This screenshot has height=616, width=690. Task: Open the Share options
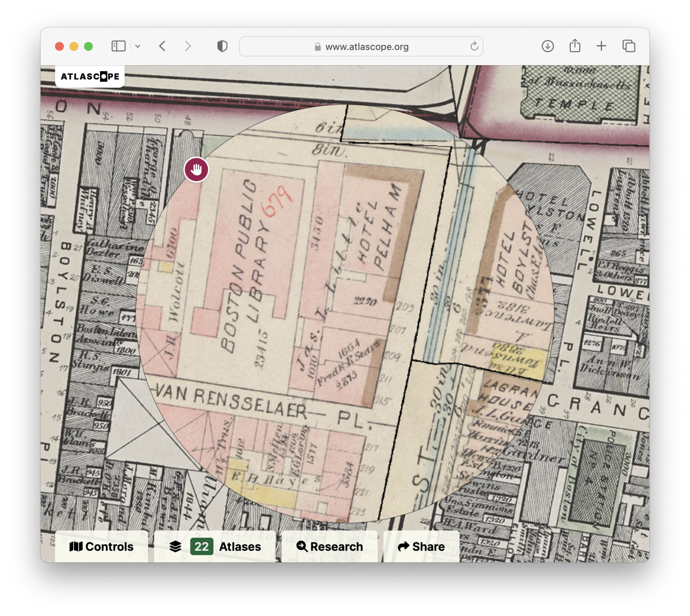(421, 547)
